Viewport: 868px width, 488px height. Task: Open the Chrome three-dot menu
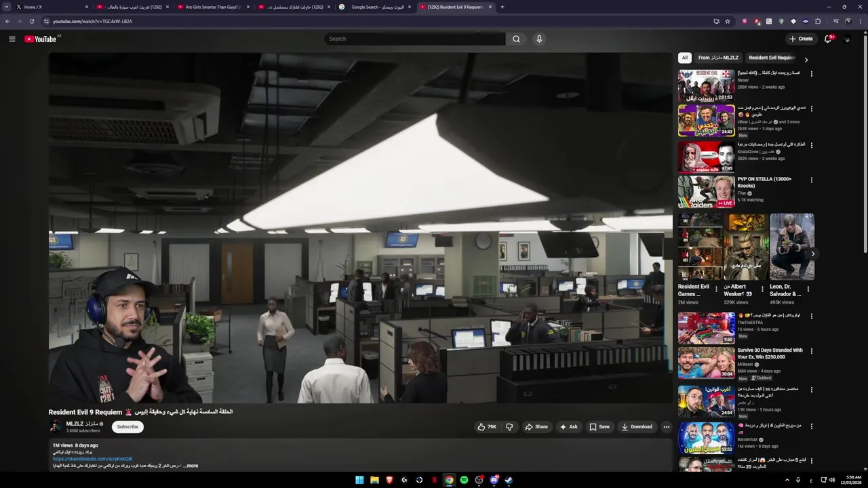coord(861,21)
